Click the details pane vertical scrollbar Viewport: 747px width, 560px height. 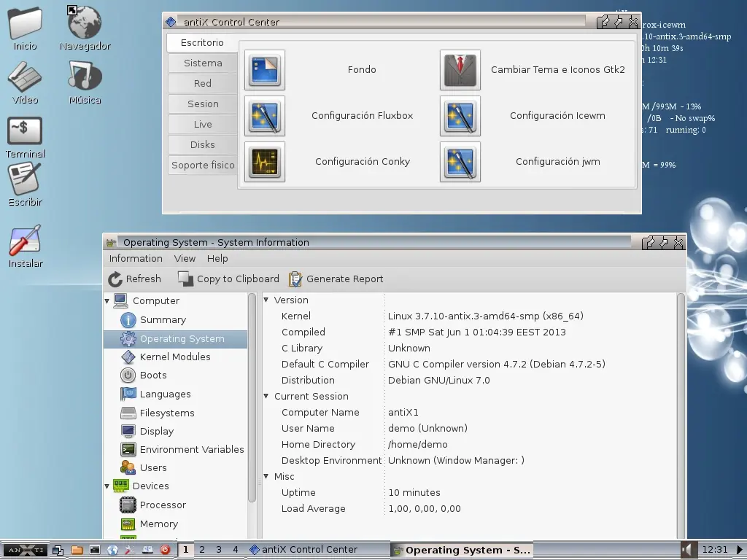[x=681, y=416]
